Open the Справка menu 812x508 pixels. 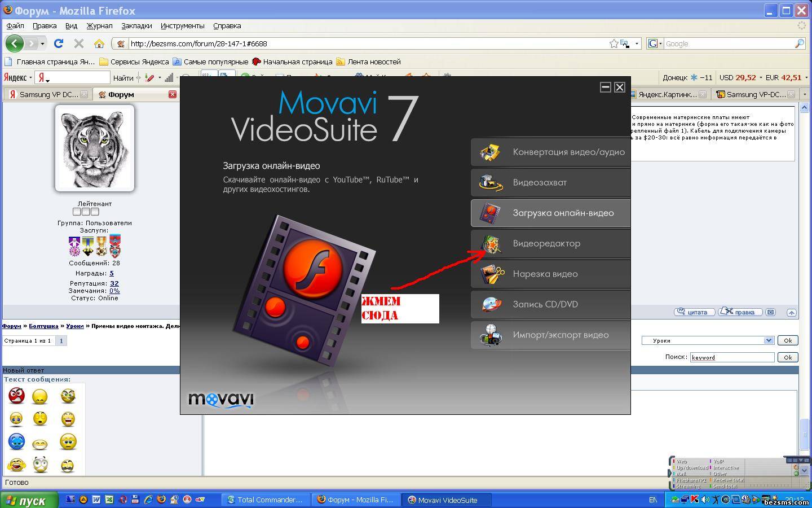click(227, 25)
